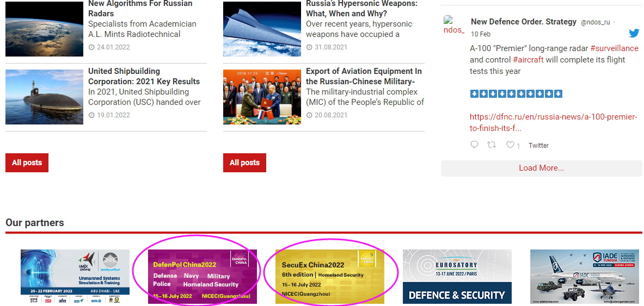The image size is (644, 306).
Task: Click All posts under the left column
Action: coord(27,163)
